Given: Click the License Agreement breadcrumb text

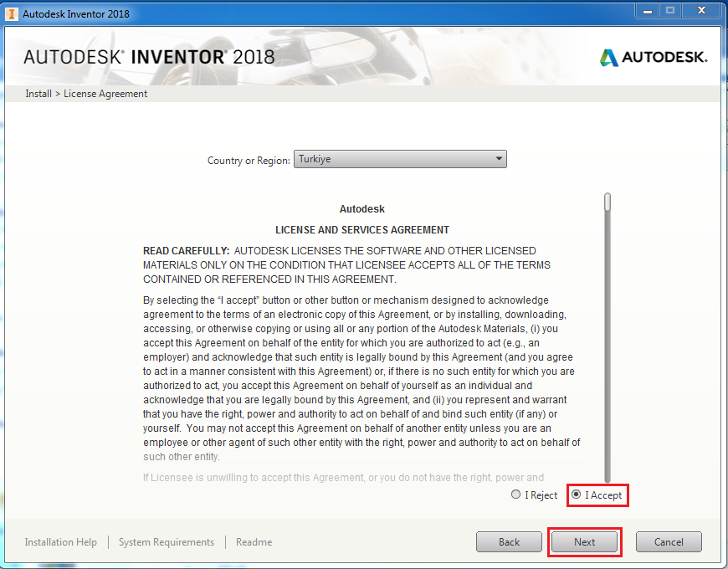Looking at the screenshot, I should tap(105, 94).
